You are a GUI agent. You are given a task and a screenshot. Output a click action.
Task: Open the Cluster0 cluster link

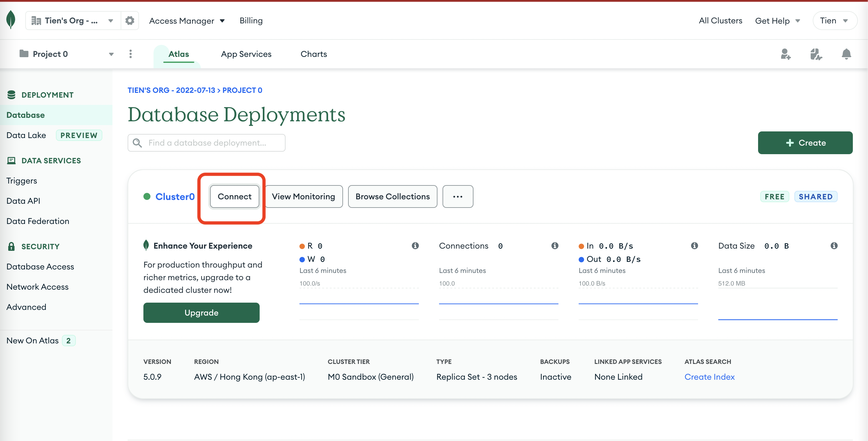175,196
